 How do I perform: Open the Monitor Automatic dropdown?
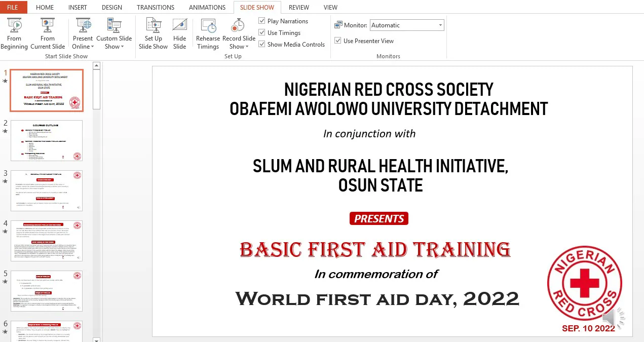(440, 25)
